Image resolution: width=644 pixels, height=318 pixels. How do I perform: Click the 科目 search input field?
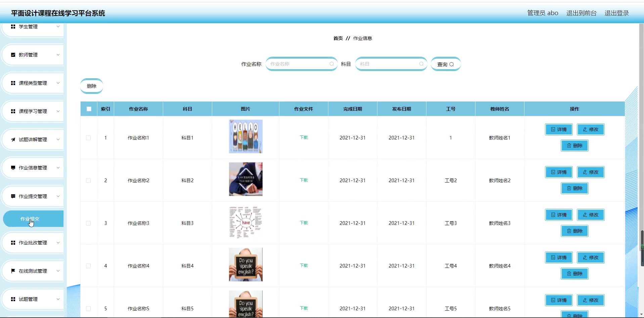(391, 64)
